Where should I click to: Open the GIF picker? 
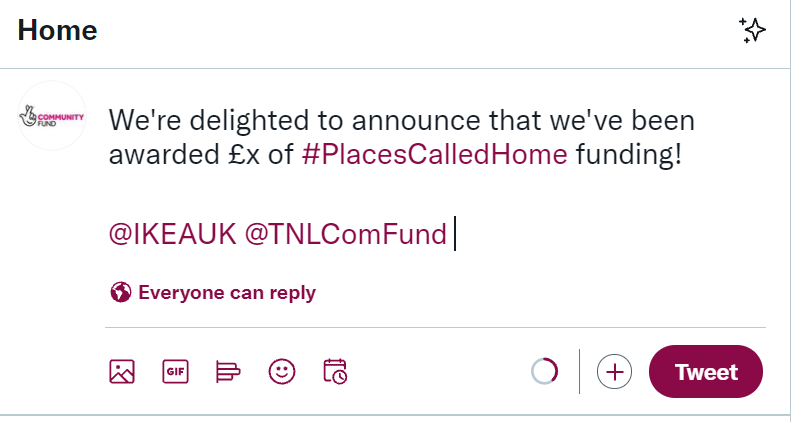(x=175, y=372)
